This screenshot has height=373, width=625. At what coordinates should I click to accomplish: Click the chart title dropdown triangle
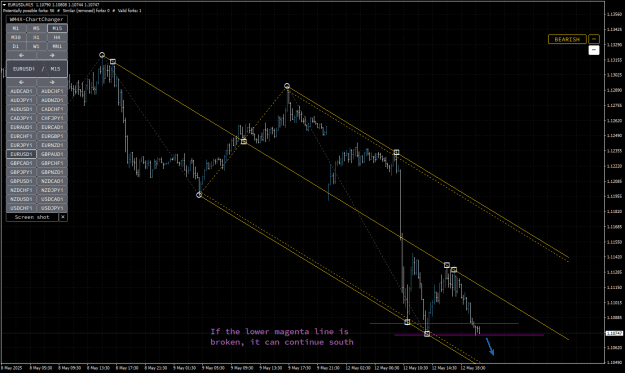click(4, 5)
